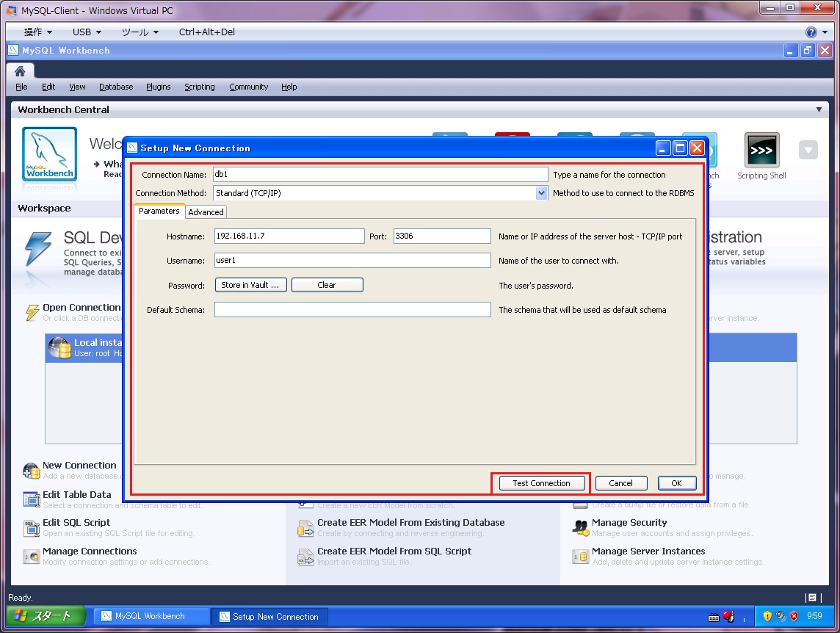Open the Edit menu
The image size is (840, 633).
click(48, 87)
